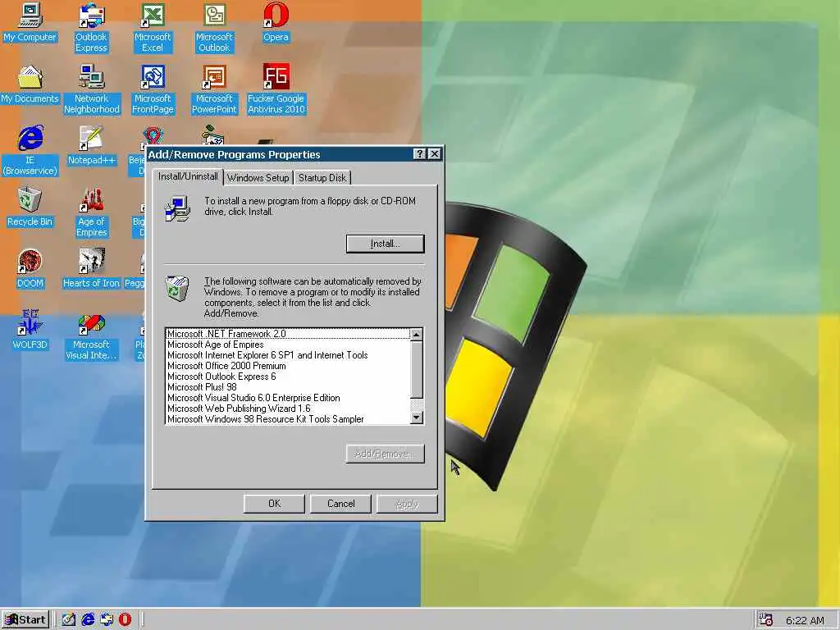Switch to the Install/Uninstall tab
Image resolution: width=840 pixels, height=630 pixels.
tap(188, 176)
